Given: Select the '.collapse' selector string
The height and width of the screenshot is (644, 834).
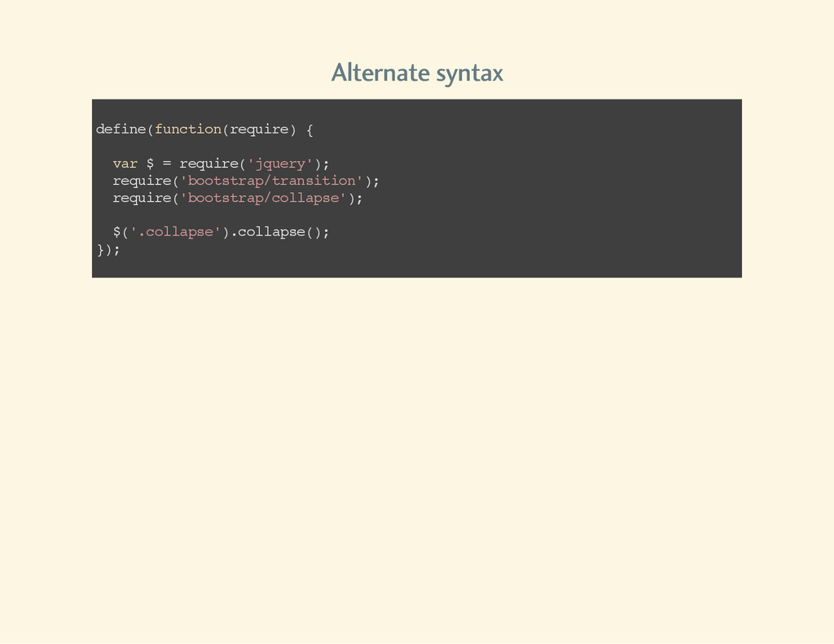Looking at the screenshot, I should (175, 232).
